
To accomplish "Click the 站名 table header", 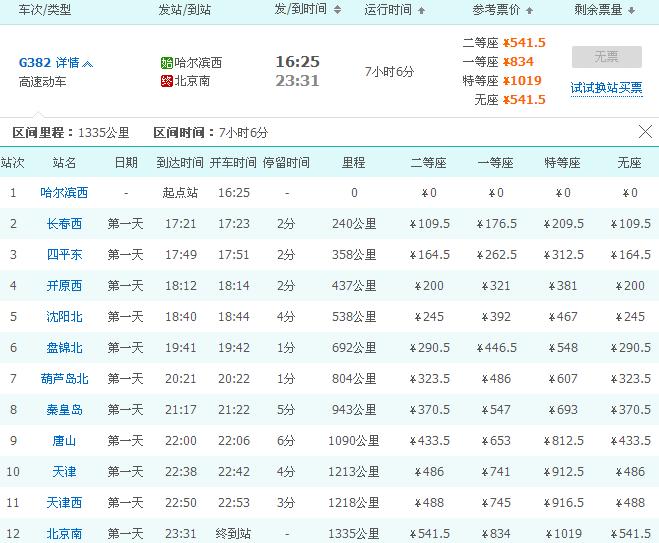I will (64, 163).
